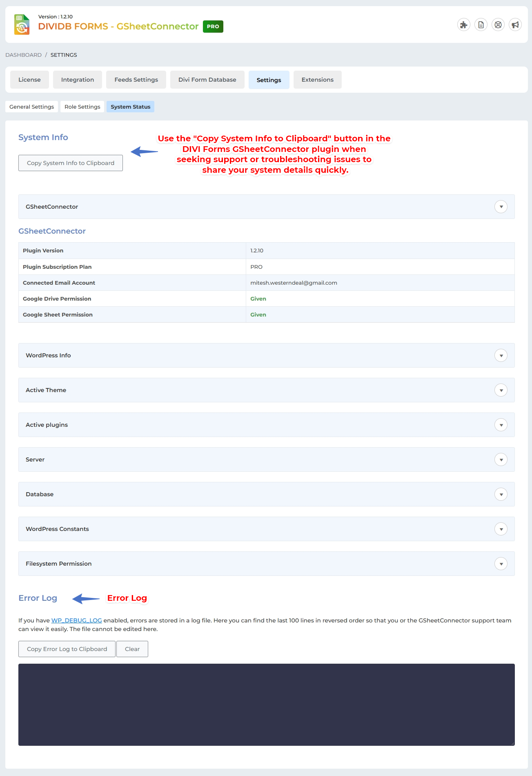Click the megaphone announcements icon
Viewport: 532px width, 776px height.
pos(515,25)
